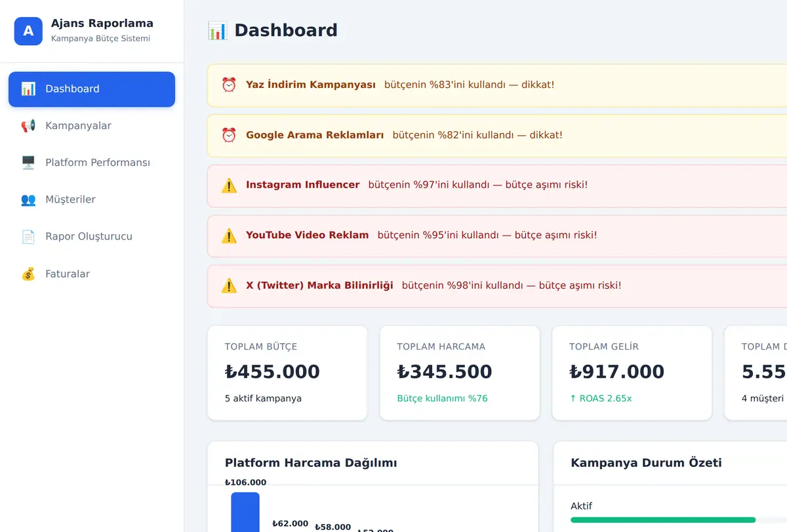
Task: Click the Dashboard bar chart sidebar icon
Action: (28, 89)
